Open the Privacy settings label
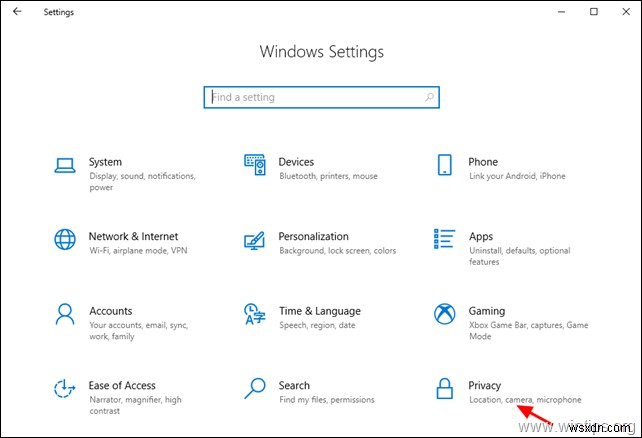This screenshot has height=438, width=642. [x=484, y=385]
